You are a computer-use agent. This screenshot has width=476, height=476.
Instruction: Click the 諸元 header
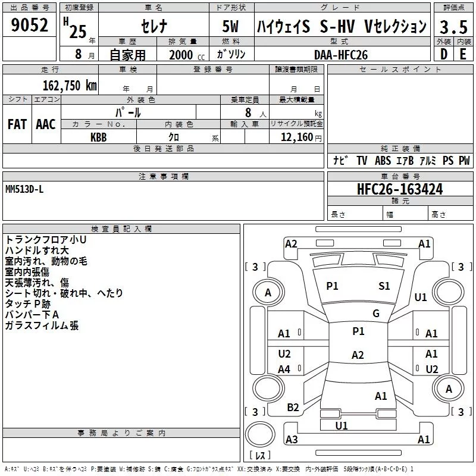pos(400,201)
